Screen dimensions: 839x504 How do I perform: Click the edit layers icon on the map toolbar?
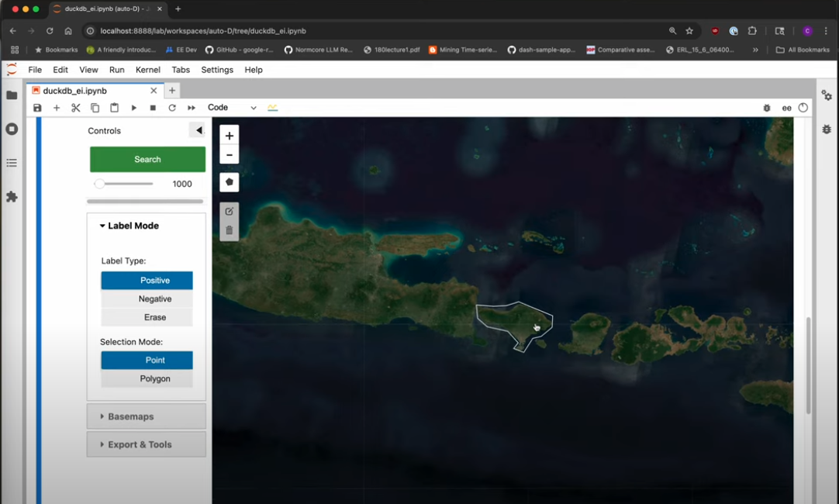[x=229, y=212]
